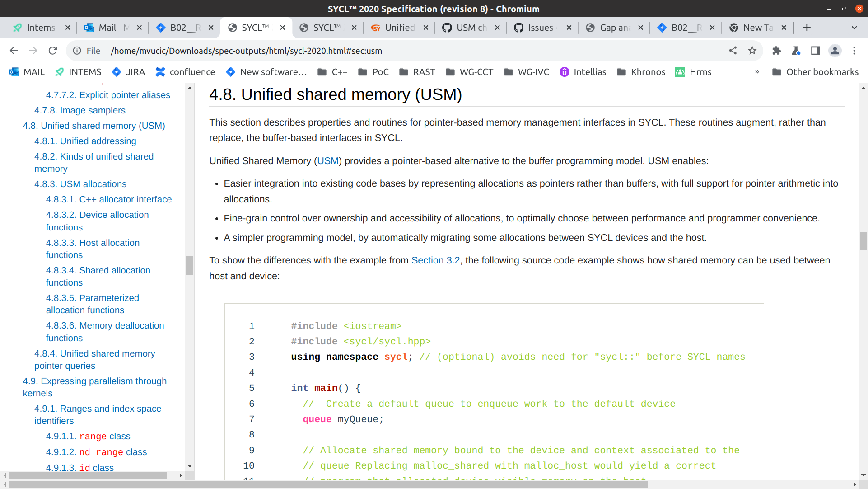Click the address bar URL field

(247, 51)
